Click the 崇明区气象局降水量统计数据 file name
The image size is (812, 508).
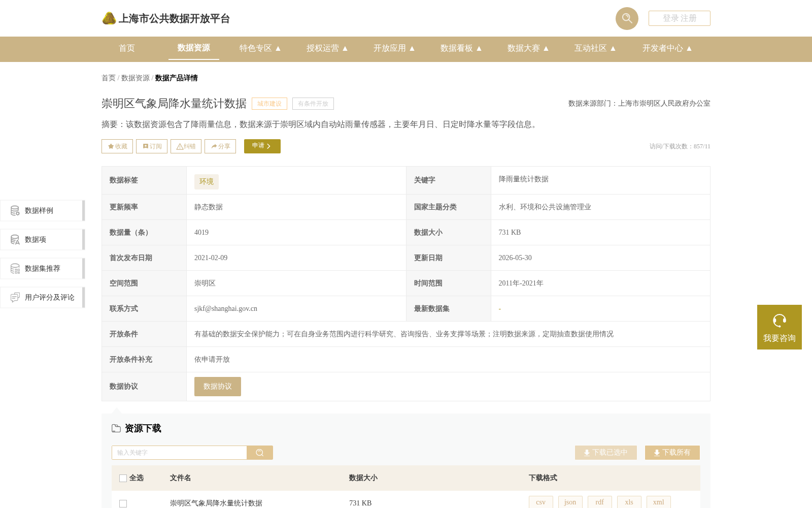(216, 503)
